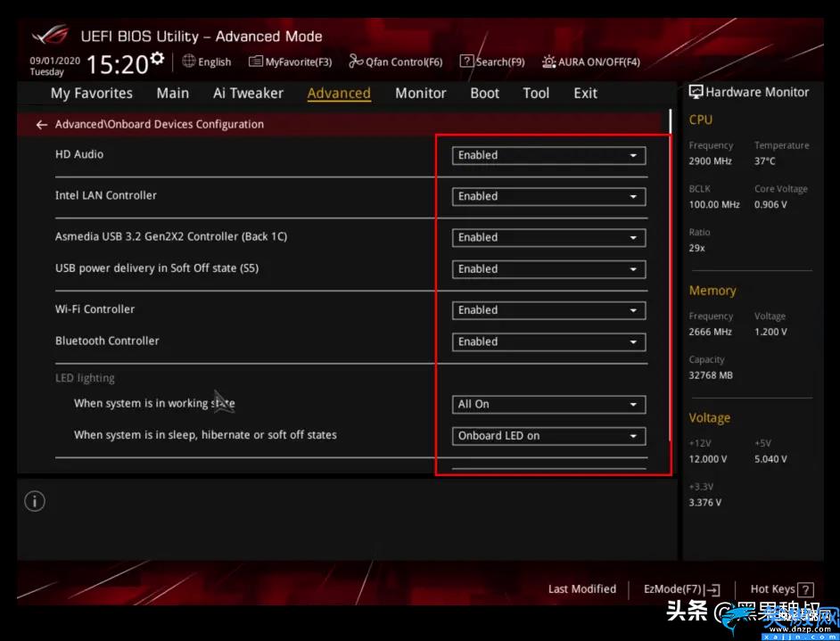Click the Ratio value 29x
The width and height of the screenshot is (840, 641).
click(697, 249)
